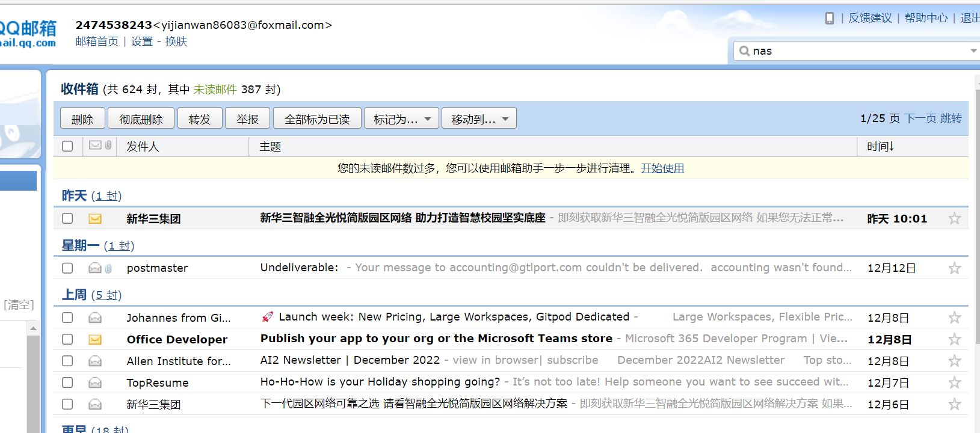
Task: Tick the Johannes from Gi... email checkbox
Action: point(67,318)
